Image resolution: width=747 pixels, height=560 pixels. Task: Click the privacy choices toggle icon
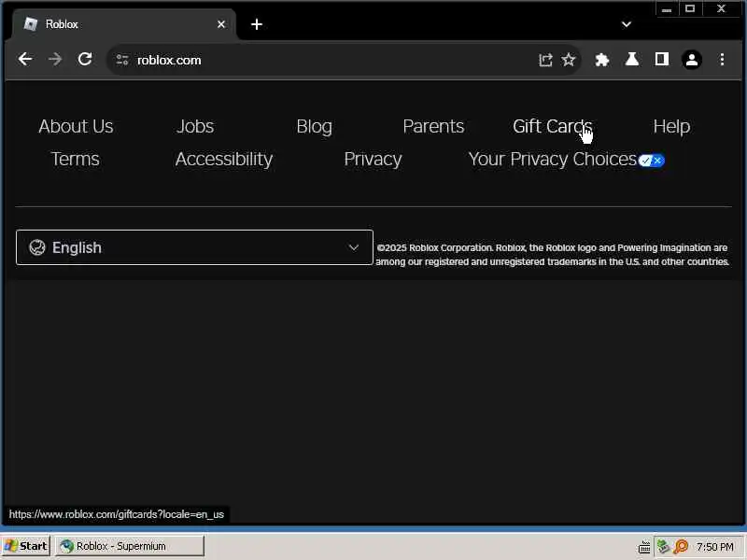tap(651, 161)
